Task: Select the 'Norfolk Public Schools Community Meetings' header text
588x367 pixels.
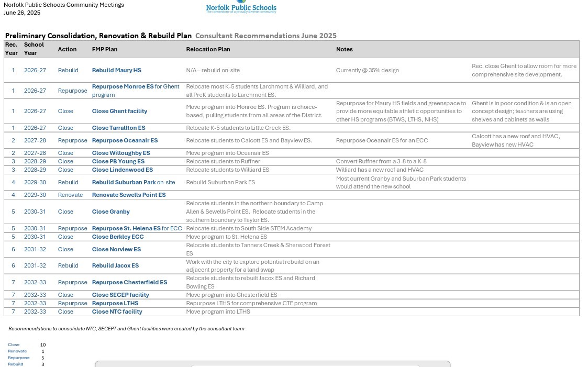Action: coord(64,5)
